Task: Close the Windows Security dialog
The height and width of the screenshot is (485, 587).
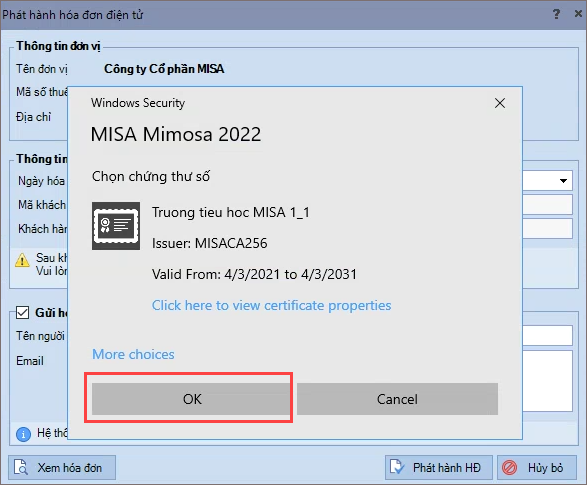Action: pyautogui.click(x=500, y=103)
